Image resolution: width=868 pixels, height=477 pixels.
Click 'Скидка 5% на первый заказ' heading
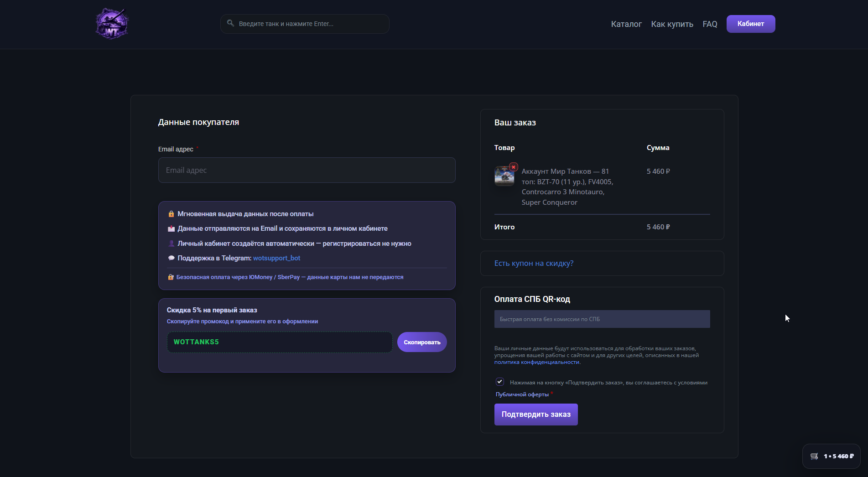coord(212,310)
